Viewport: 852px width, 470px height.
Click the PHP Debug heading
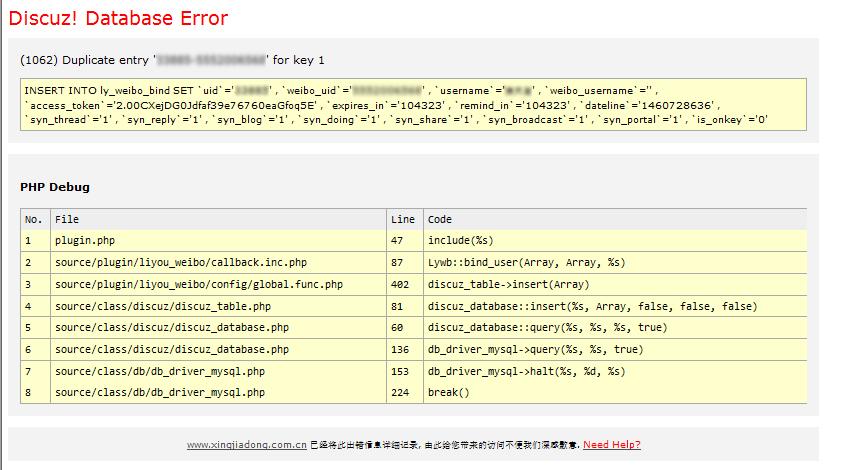pyautogui.click(x=55, y=187)
